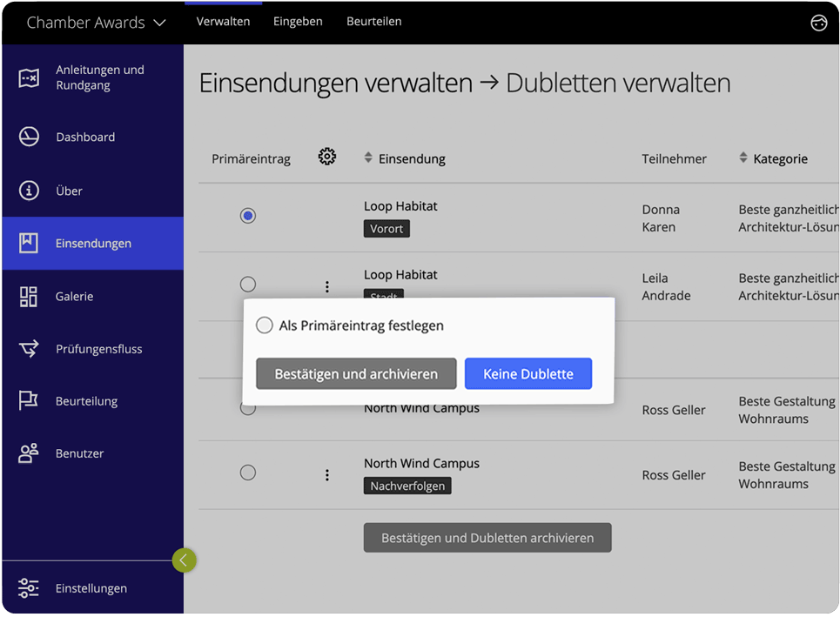Switch to the Beurteilen tab
Viewport: 840px width, 617px height.
[374, 22]
